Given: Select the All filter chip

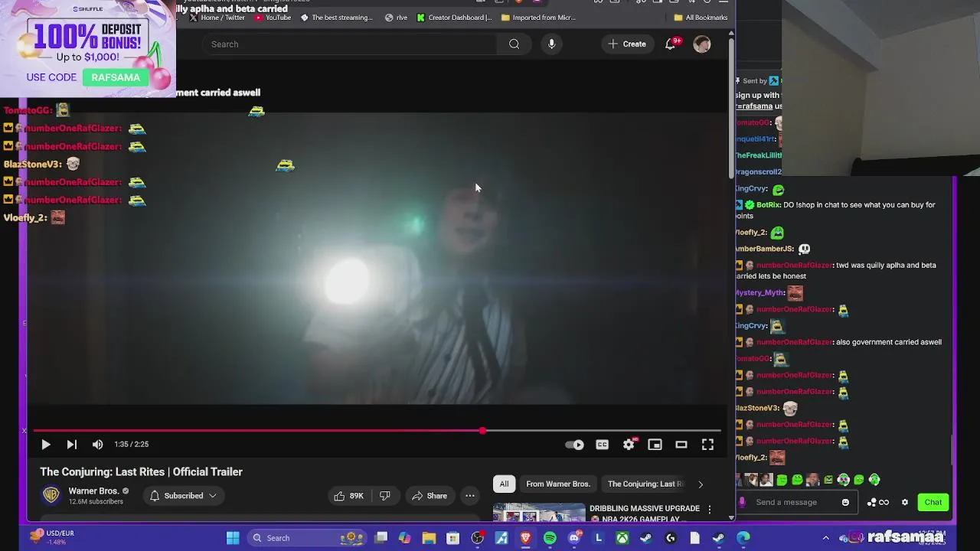Looking at the screenshot, I should (504, 484).
